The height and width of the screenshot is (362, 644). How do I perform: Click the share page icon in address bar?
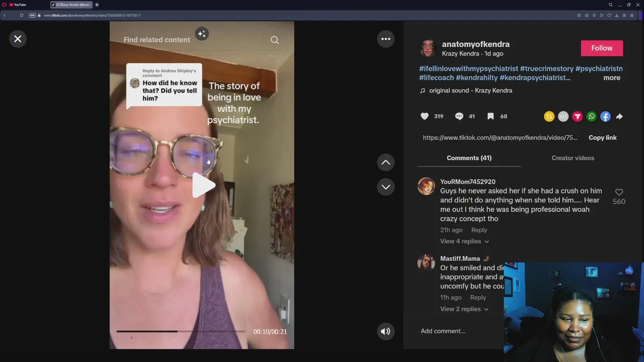(x=579, y=15)
